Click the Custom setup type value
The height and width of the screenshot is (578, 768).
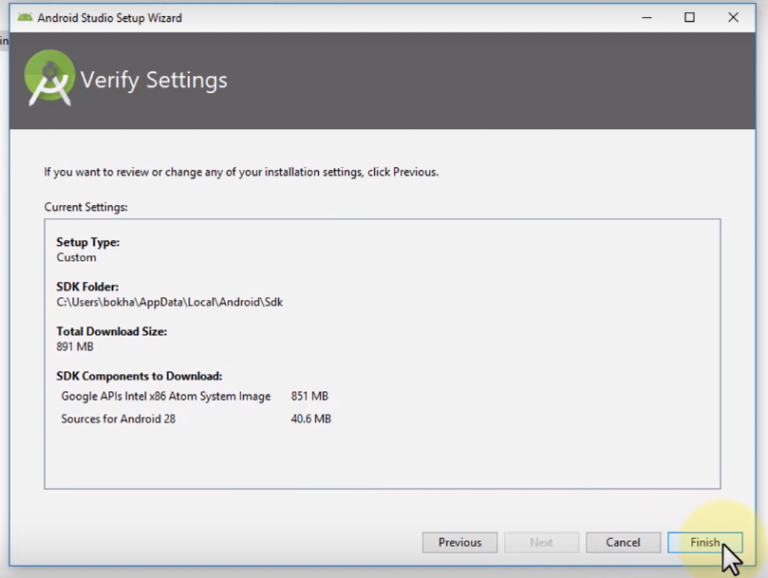76,257
